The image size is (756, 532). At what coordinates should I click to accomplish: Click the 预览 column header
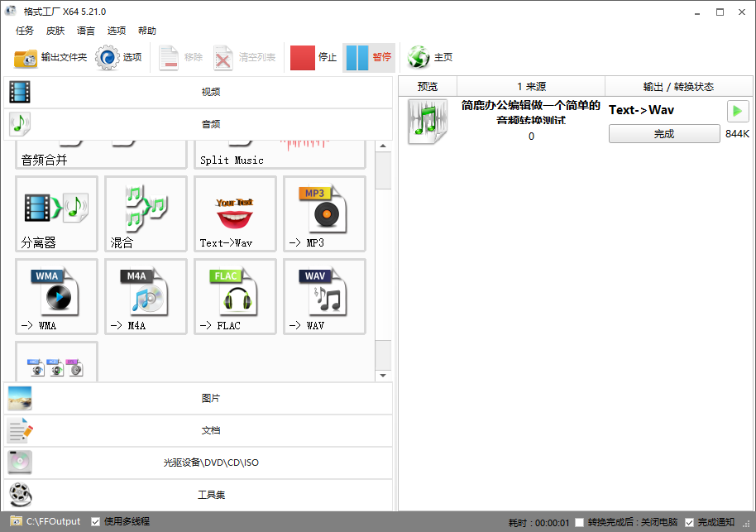pyautogui.click(x=427, y=86)
